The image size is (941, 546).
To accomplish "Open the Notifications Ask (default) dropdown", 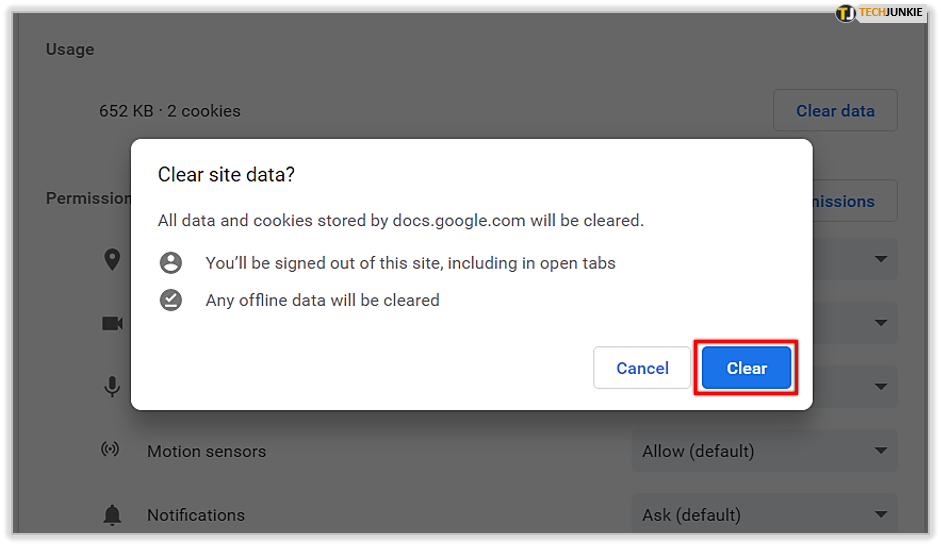I will point(764,515).
